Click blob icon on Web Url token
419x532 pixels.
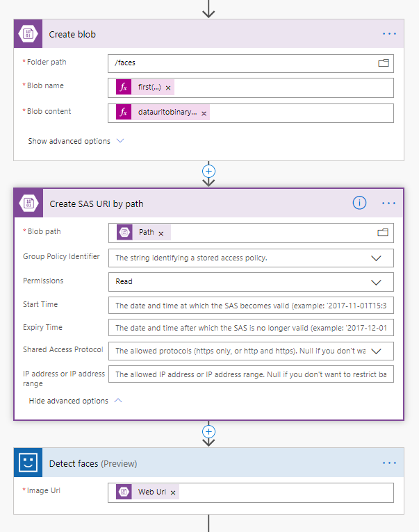[124, 492]
